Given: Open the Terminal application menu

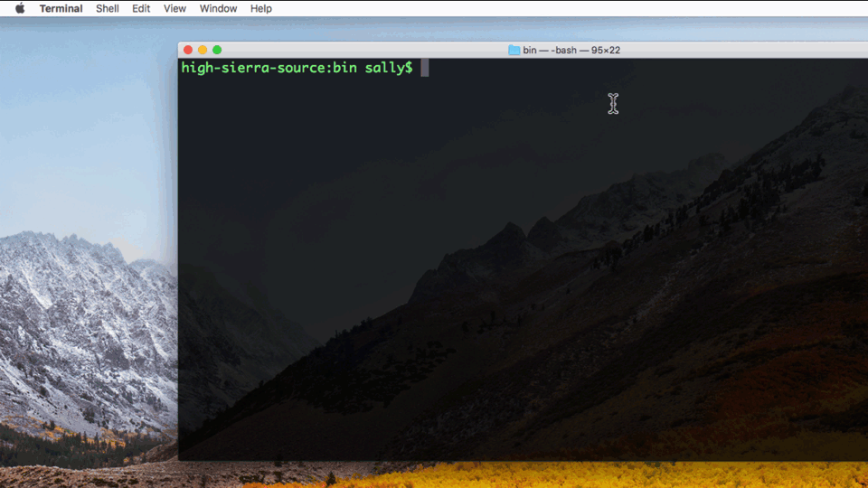Looking at the screenshot, I should pos(61,8).
